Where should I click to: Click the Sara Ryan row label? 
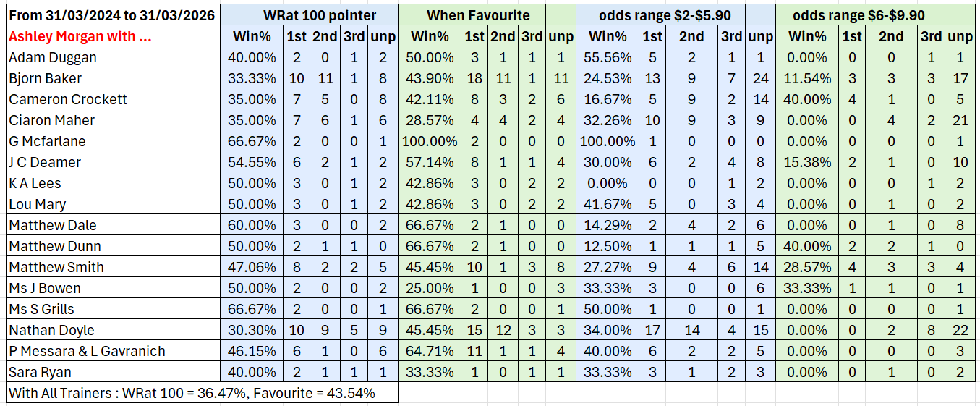41,372
